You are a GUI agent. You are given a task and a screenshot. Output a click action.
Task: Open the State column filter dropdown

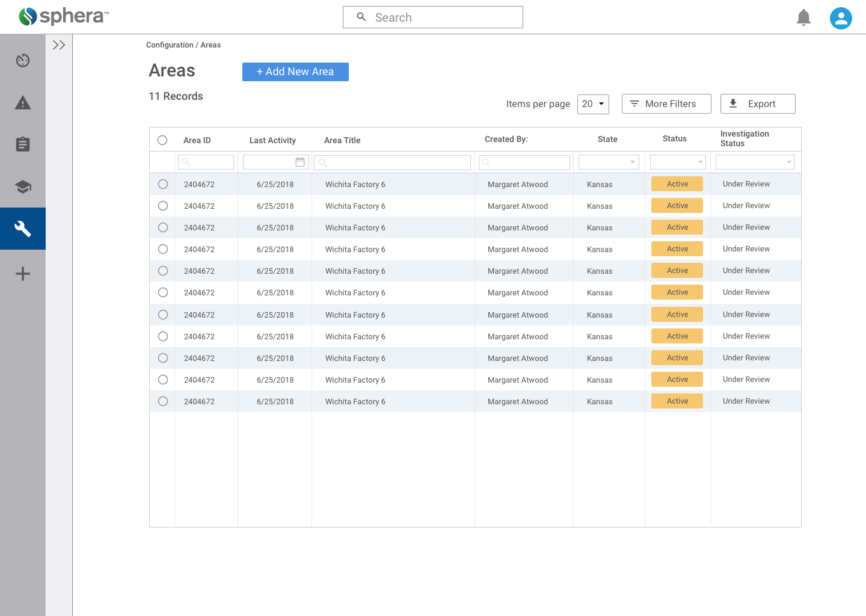(609, 162)
